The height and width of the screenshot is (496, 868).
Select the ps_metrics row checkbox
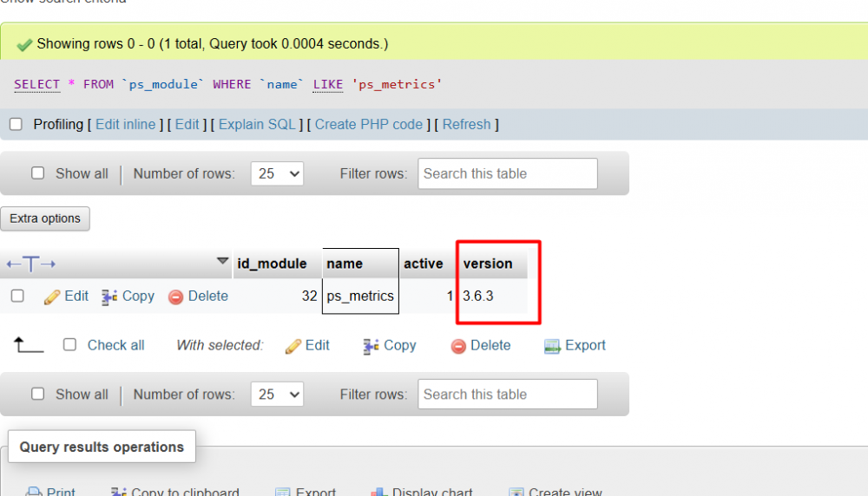(x=17, y=296)
